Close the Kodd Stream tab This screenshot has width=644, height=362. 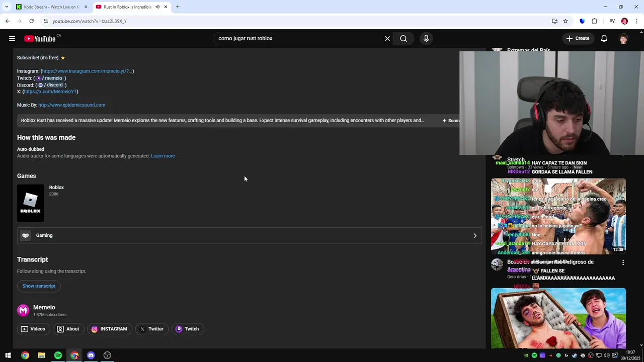click(x=86, y=7)
